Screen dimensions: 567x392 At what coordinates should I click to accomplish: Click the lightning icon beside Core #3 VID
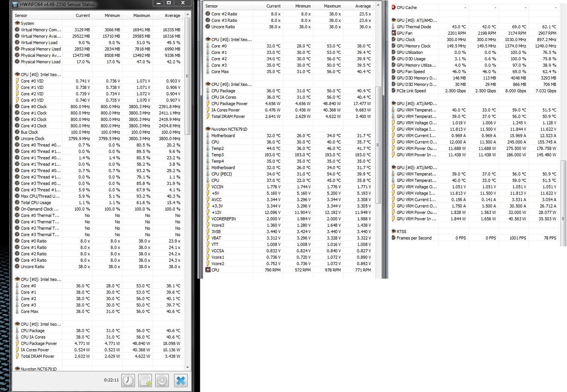point(17,100)
